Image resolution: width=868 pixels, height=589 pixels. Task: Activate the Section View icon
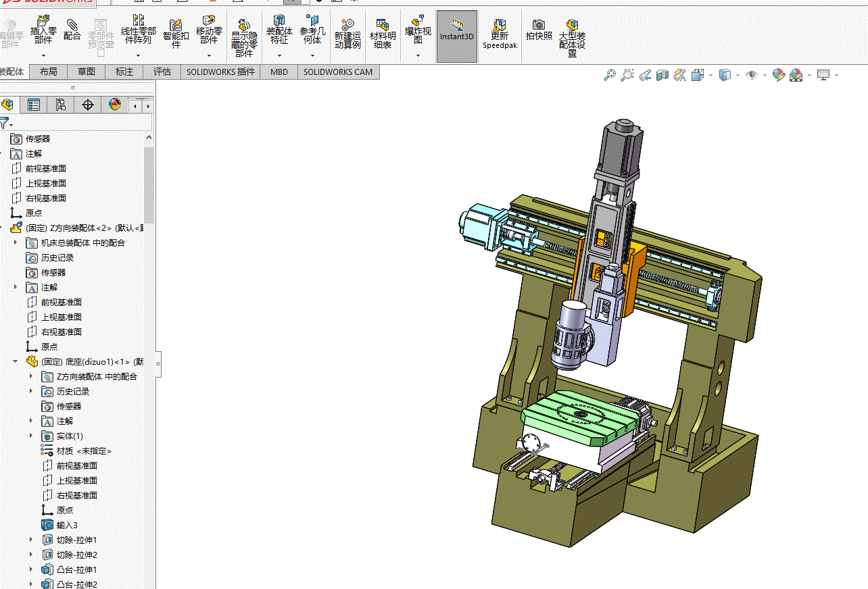[662, 75]
